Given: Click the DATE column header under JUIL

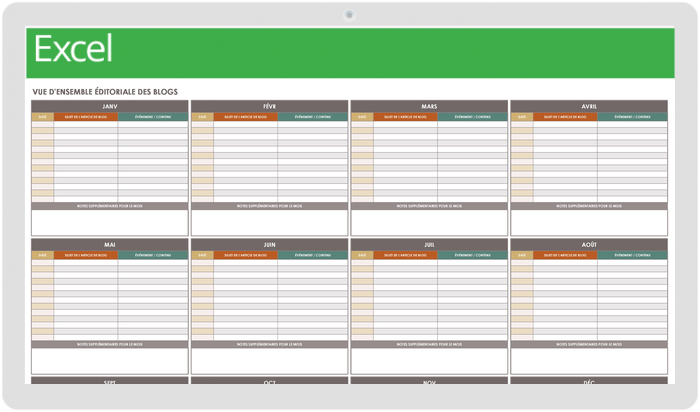Looking at the screenshot, I should pyautogui.click(x=362, y=255).
